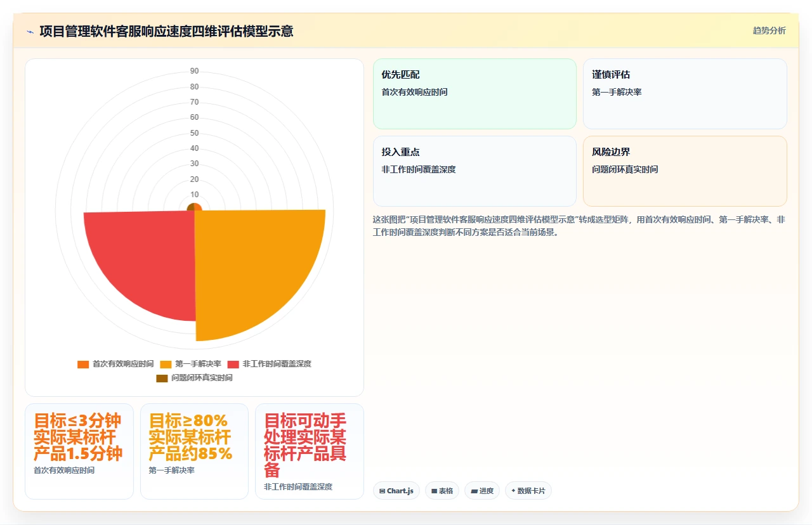
Task: Open the 目标≤3分钟 stat card
Action: click(79, 451)
